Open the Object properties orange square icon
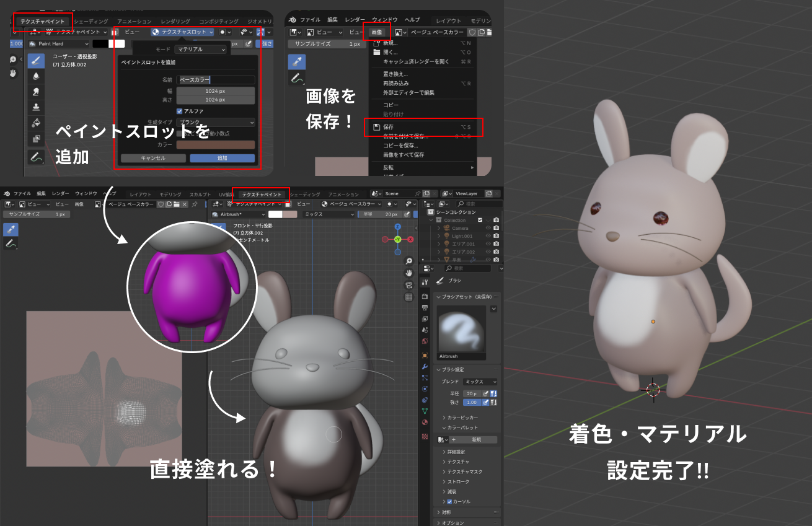 coord(425,355)
